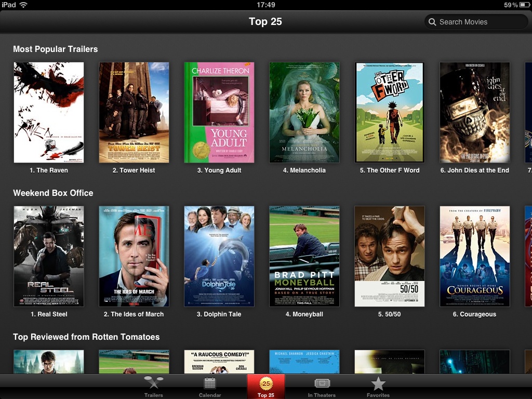Open John Dies at the End poster
Screen dimensions: 532x399
[475, 112]
